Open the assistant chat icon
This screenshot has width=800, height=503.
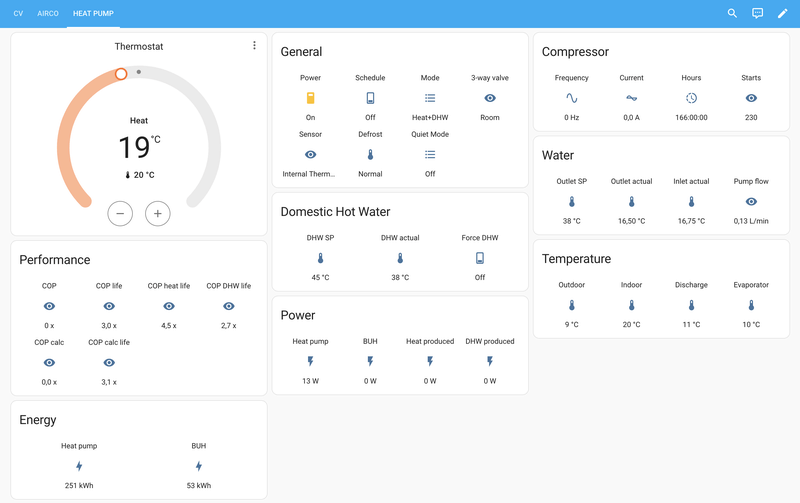[757, 13]
